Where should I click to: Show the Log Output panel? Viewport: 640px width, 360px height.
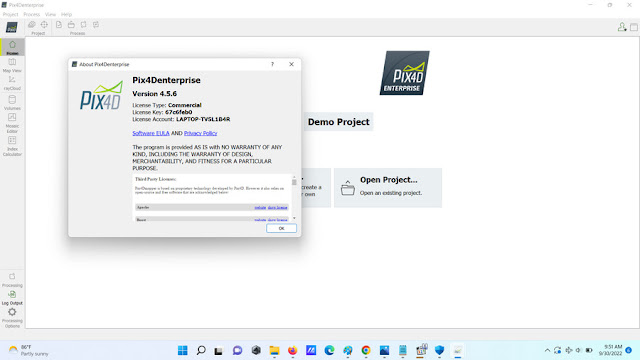tap(12, 298)
